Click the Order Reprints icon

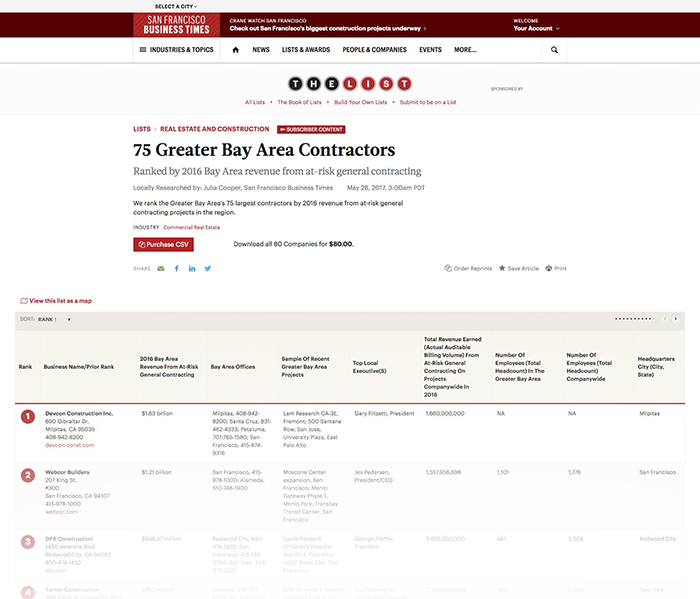point(448,268)
